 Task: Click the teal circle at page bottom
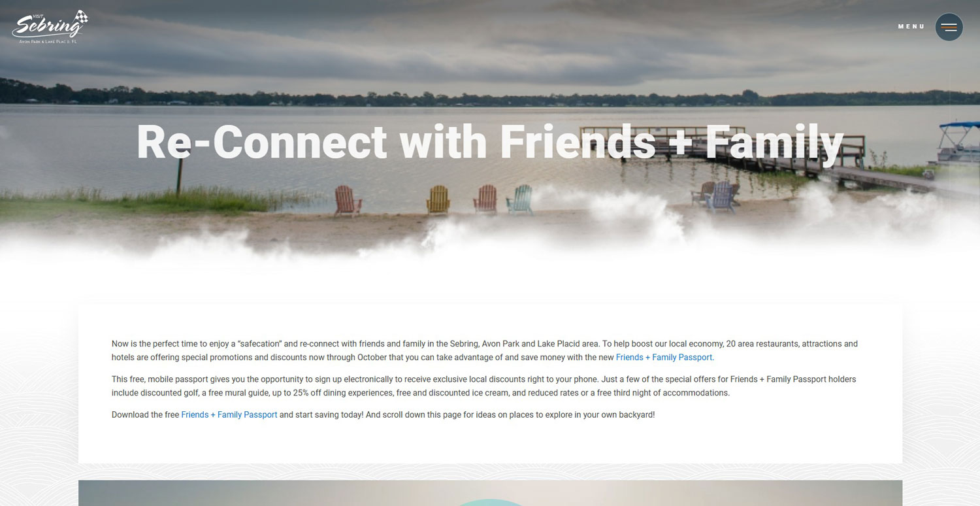click(490, 502)
